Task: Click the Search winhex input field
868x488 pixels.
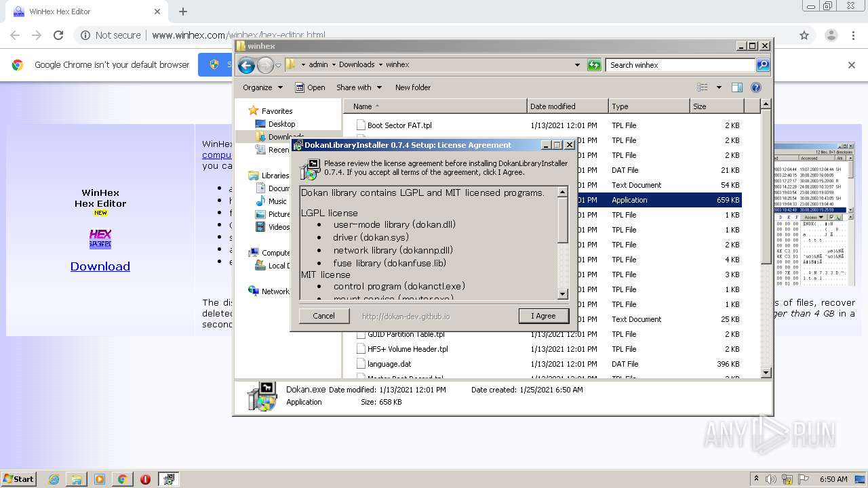Action: coord(680,65)
